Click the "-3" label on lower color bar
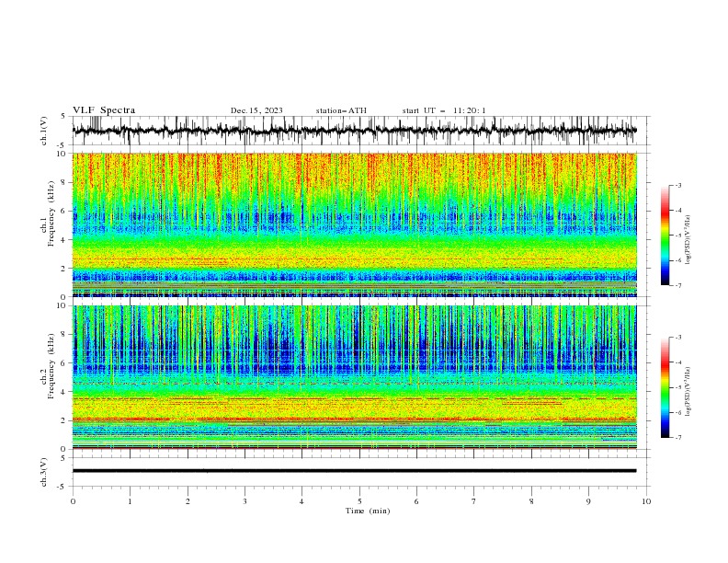 pos(677,338)
